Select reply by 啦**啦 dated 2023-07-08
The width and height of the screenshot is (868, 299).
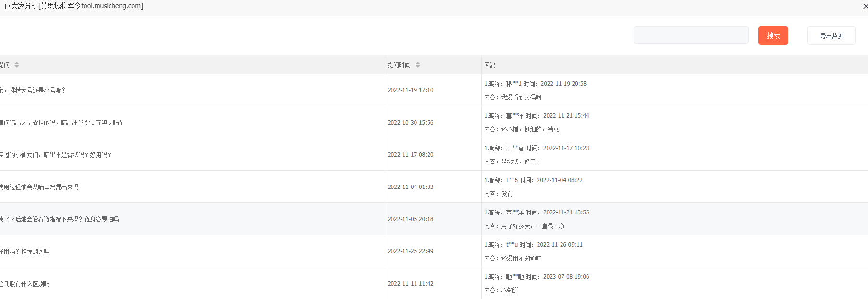[x=536, y=277]
